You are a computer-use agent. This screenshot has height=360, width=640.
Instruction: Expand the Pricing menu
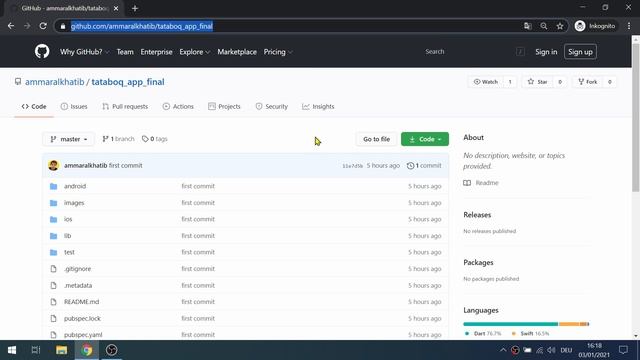click(x=278, y=52)
